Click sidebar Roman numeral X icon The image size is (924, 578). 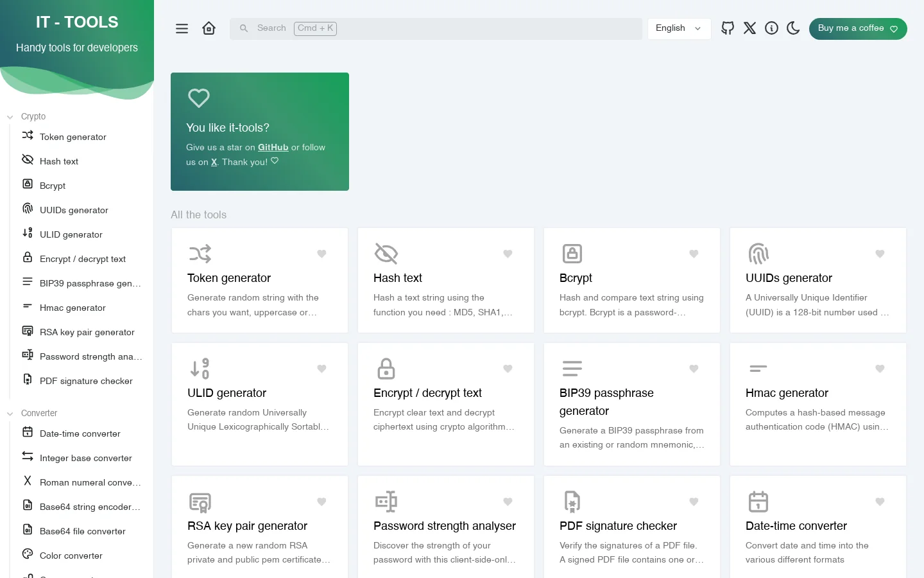[x=28, y=480]
